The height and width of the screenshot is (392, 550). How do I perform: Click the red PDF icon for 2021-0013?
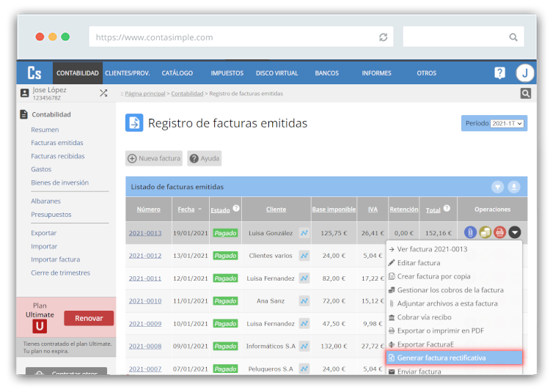click(x=500, y=233)
